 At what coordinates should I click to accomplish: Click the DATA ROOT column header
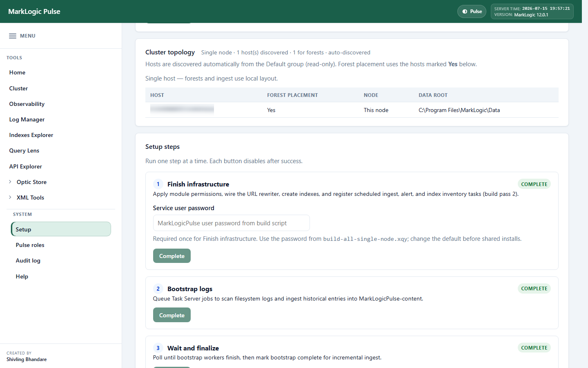tap(433, 95)
